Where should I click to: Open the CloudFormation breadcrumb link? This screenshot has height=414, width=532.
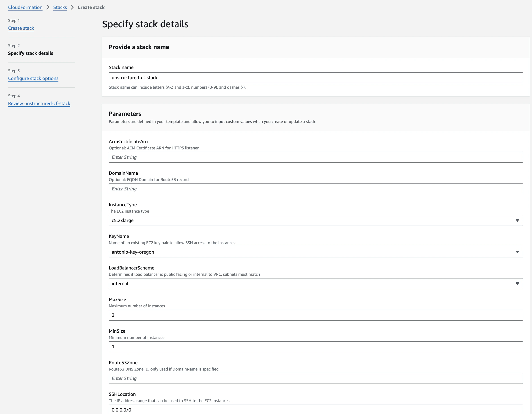coord(25,7)
